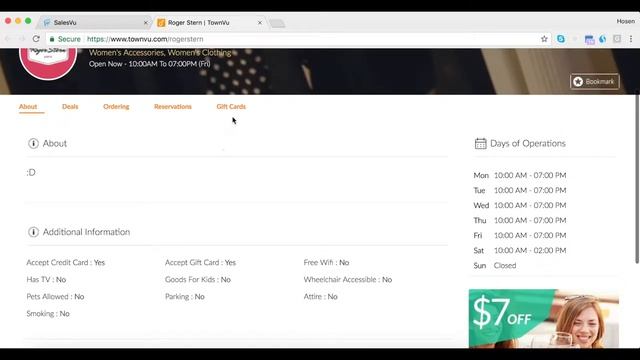Click the 'Attire : No' text

tap(320, 297)
